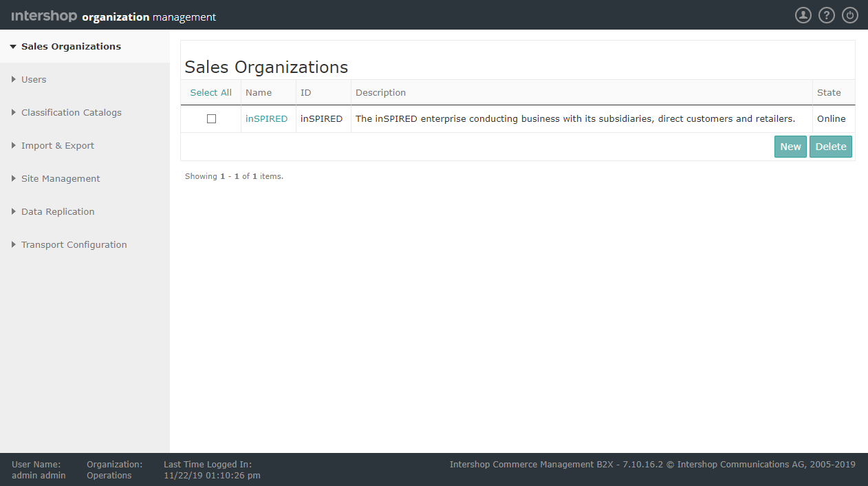This screenshot has height=486, width=868.
Task: Open the inSPIRED organization link
Action: [x=267, y=118]
